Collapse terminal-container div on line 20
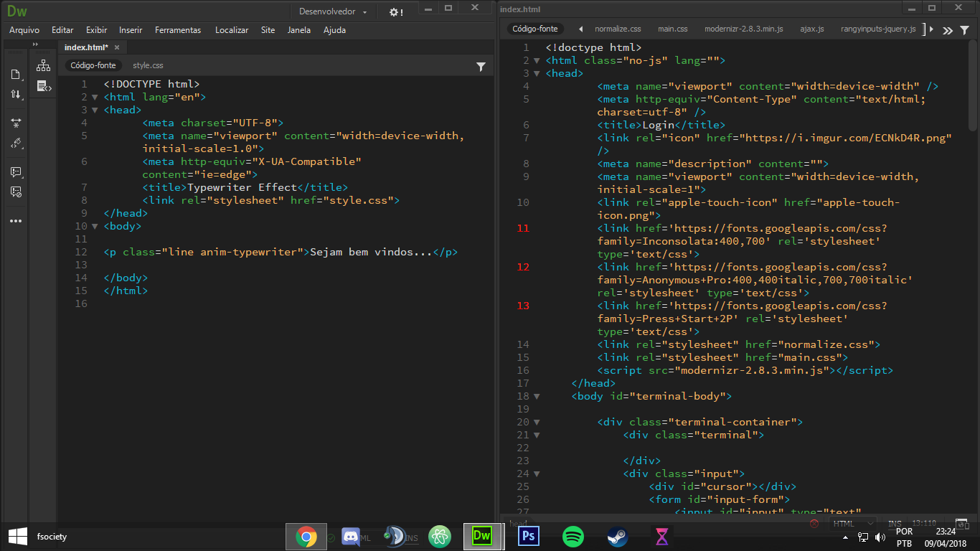This screenshot has height=551, width=980. click(537, 422)
